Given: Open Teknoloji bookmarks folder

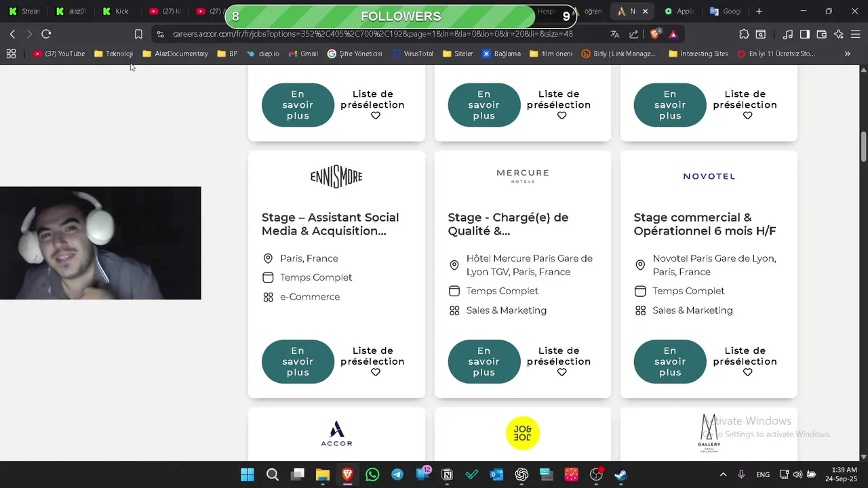Looking at the screenshot, I should [114, 54].
